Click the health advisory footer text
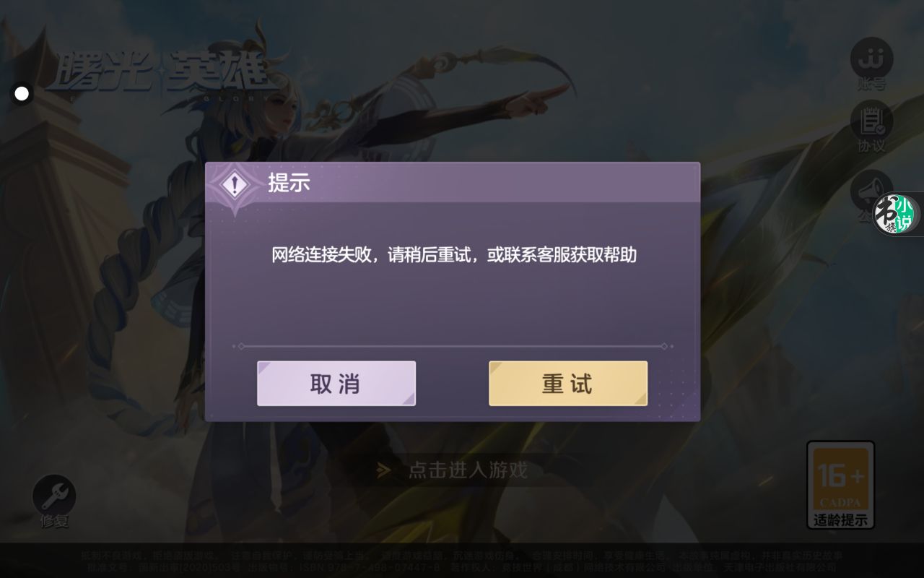The height and width of the screenshot is (578, 924). pyautogui.click(x=461, y=556)
